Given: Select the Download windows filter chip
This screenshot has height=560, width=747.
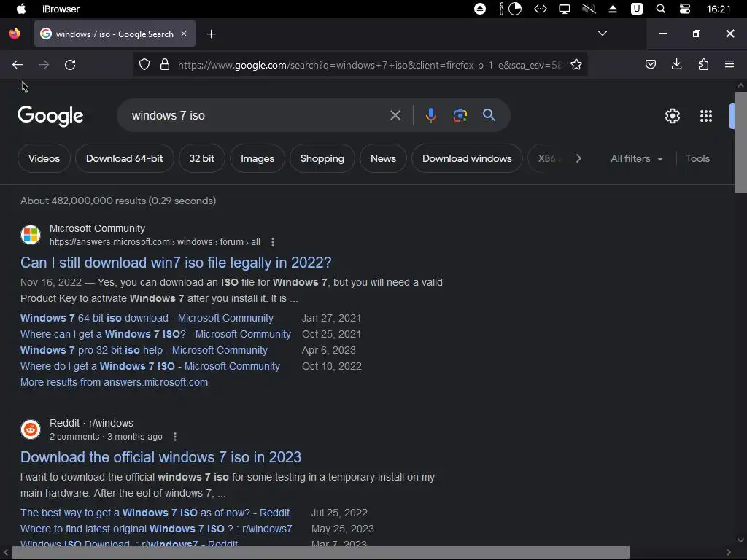Looking at the screenshot, I should [x=467, y=158].
